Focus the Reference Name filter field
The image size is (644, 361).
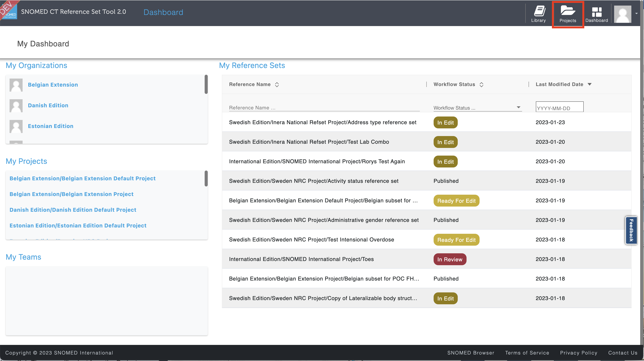[324, 107]
